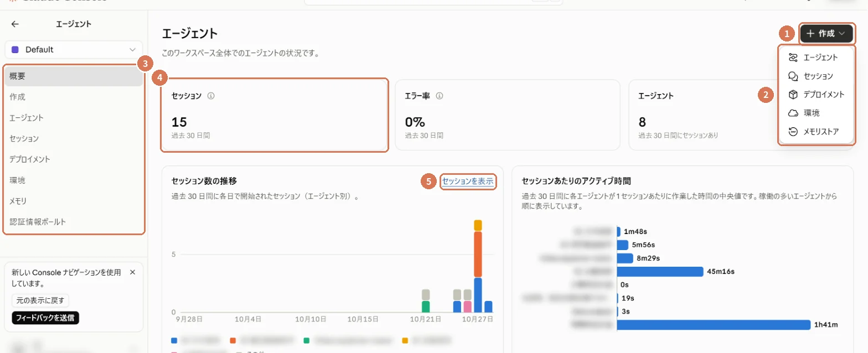Click the cloud icon beside 環境
Image resolution: width=868 pixels, height=353 pixels.
coord(793,112)
